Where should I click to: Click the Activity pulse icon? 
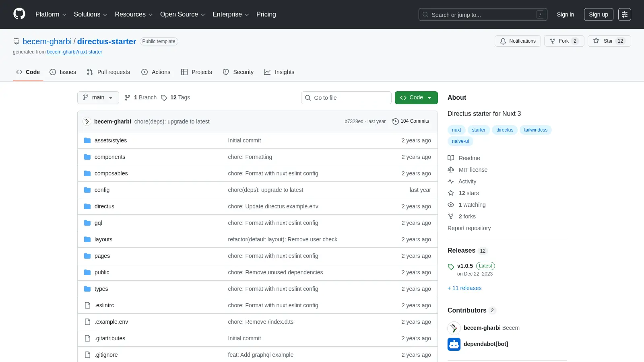point(451,181)
